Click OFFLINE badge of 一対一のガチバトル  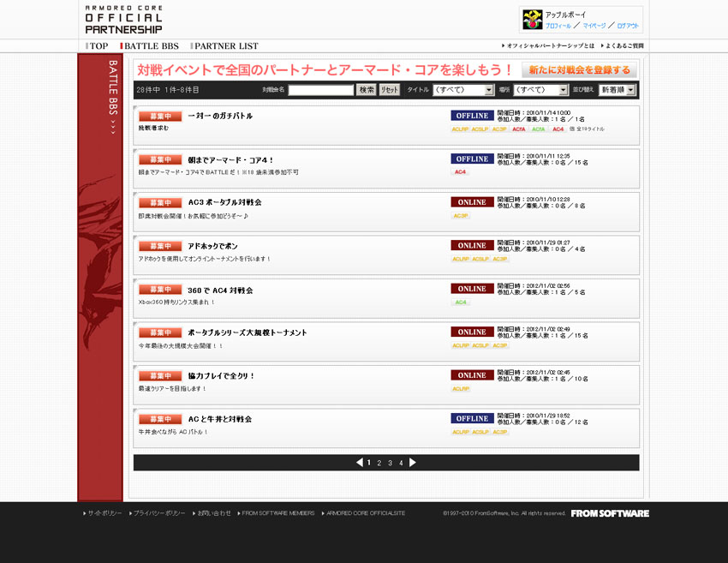point(472,115)
